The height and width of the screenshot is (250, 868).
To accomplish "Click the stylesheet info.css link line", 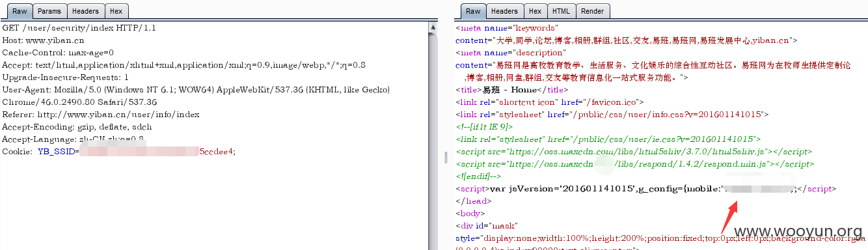I will 612,115.
